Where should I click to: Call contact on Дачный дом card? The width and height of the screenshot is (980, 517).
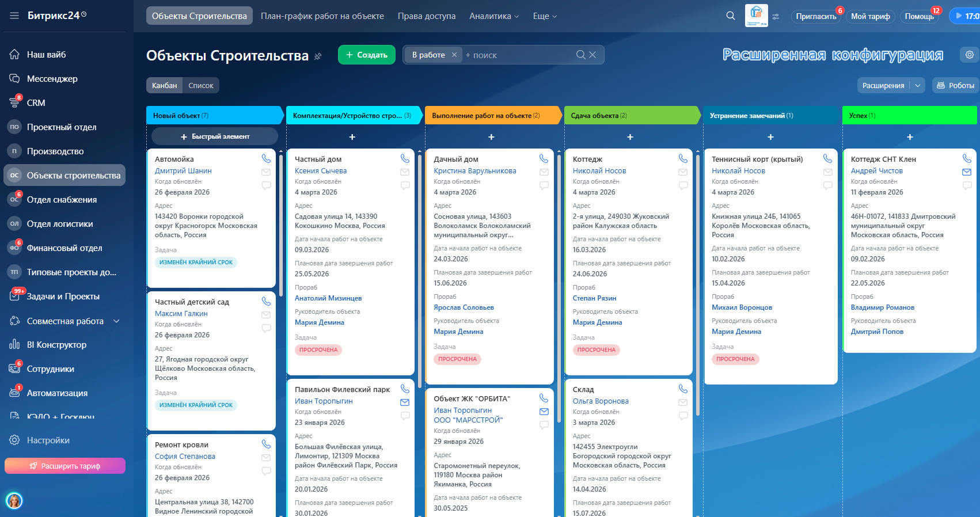click(544, 158)
